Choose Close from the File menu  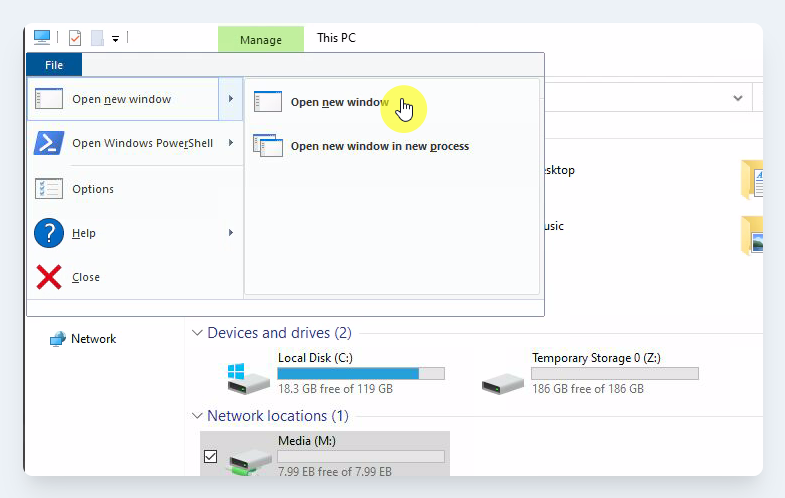[x=134, y=277]
